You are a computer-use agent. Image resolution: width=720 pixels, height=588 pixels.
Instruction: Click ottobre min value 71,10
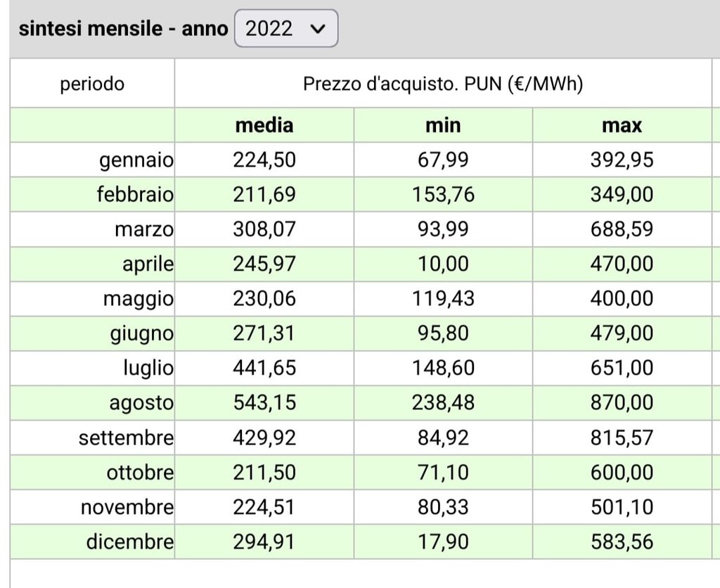[x=443, y=472]
